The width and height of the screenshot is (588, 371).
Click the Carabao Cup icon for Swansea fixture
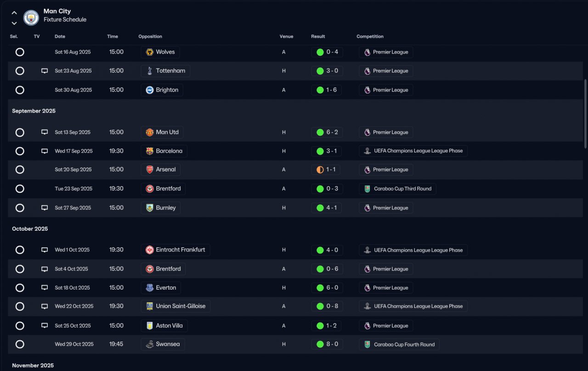pos(367,344)
